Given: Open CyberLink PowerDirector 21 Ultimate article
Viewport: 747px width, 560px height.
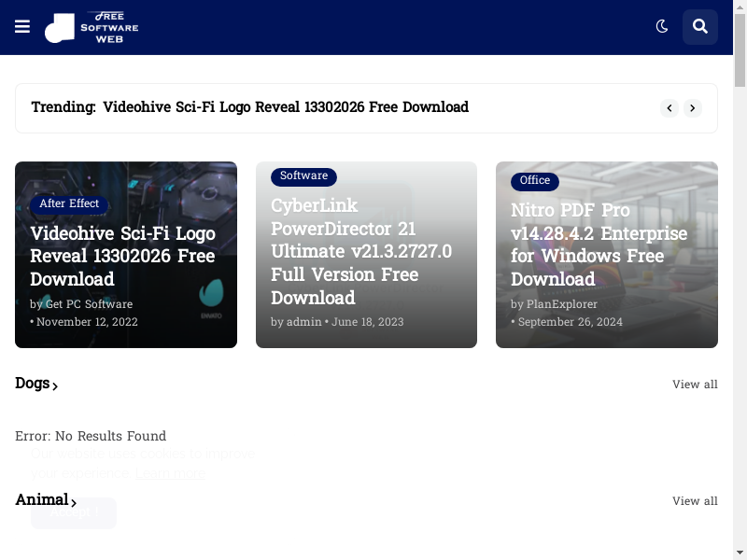Looking at the screenshot, I should [361, 251].
